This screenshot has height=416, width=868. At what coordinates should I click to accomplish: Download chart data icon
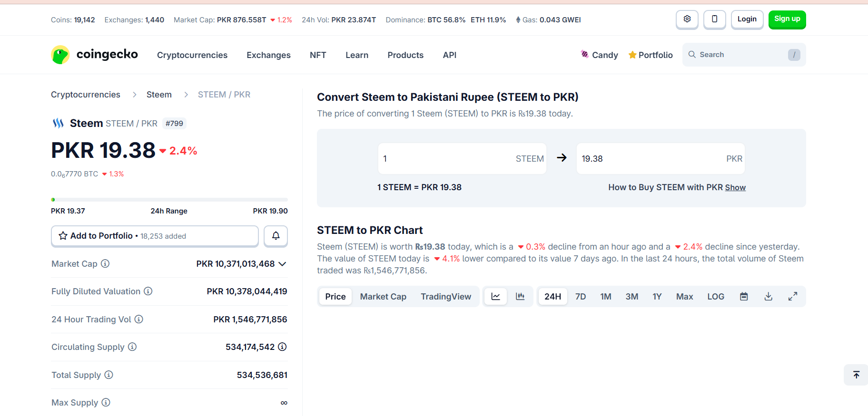tap(768, 296)
